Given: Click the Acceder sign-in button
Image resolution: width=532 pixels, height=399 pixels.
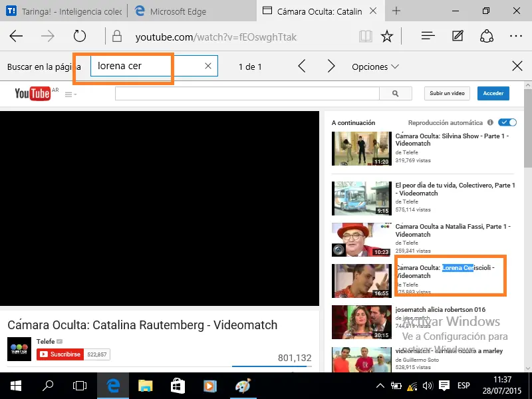Looking at the screenshot, I should click(493, 93).
